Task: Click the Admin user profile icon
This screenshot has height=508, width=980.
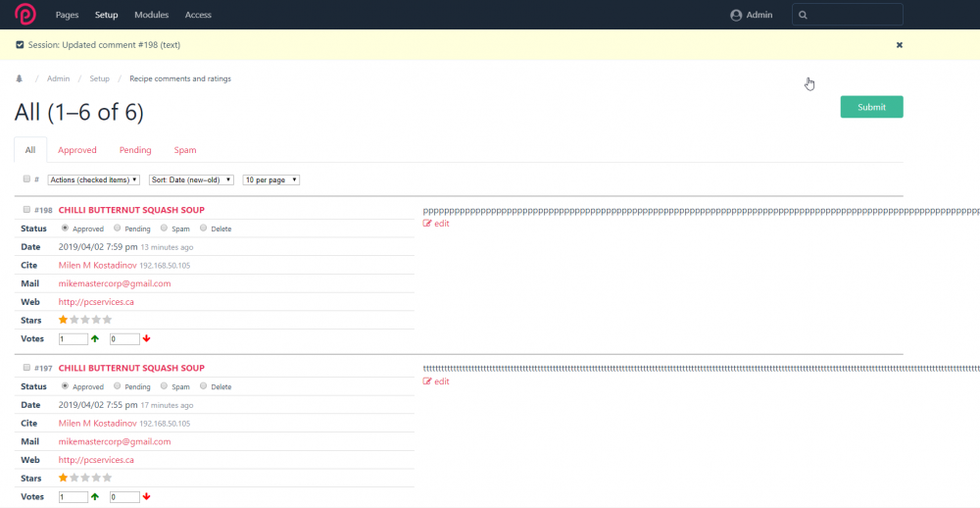Action: pyautogui.click(x=736, y=15)
